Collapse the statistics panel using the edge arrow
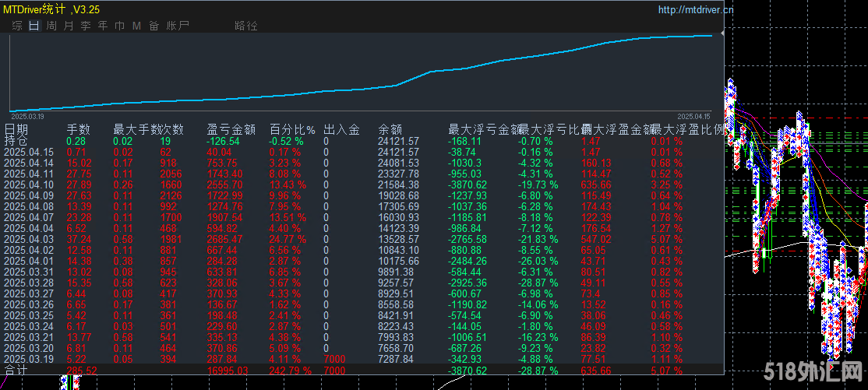 [x=722, y=34]
